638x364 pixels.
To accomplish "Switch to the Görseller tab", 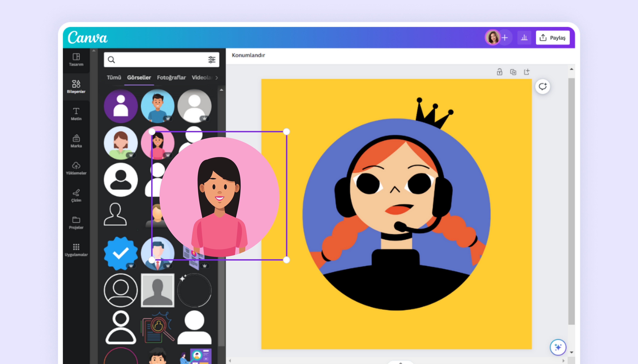I will (139, 77).
